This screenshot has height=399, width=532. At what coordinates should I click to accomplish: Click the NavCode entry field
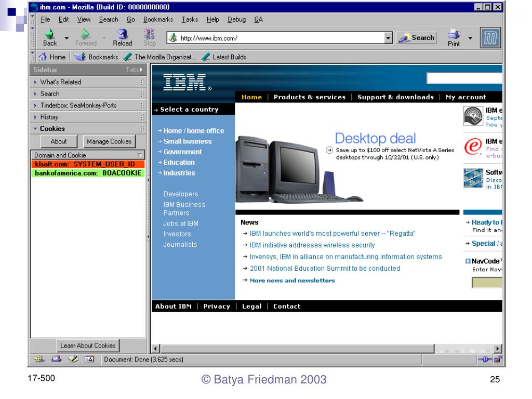[x=487, y=283]
